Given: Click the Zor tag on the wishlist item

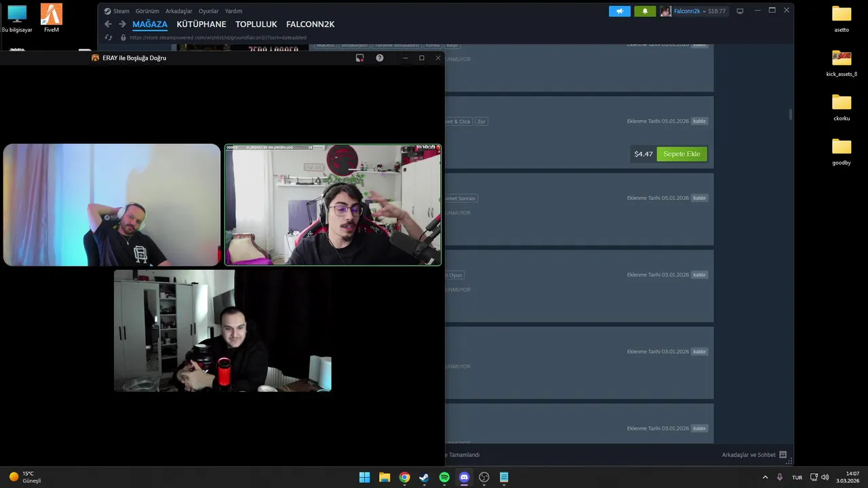Looking at the screenshot, I should point(481,121).
